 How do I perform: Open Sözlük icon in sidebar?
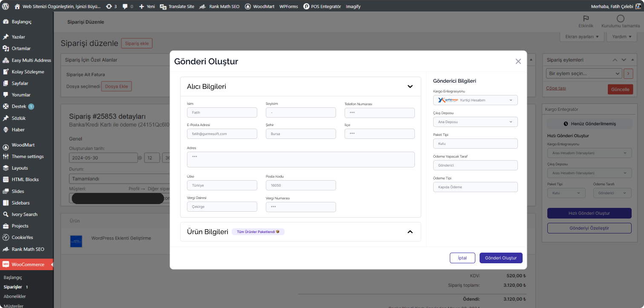6,118
